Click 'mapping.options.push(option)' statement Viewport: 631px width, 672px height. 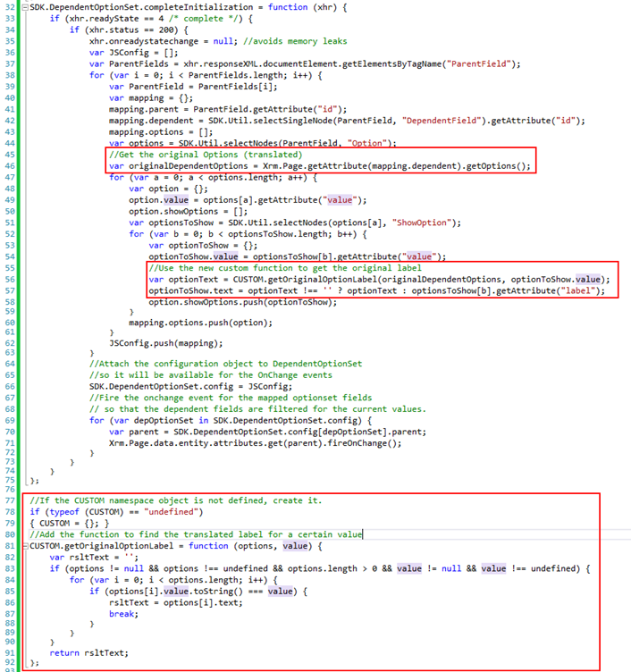click(200, 323)
